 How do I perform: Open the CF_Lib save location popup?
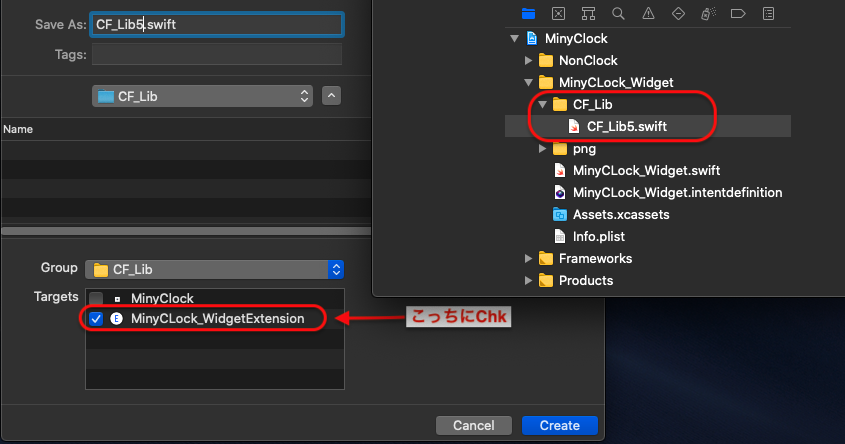coord(202,96)
